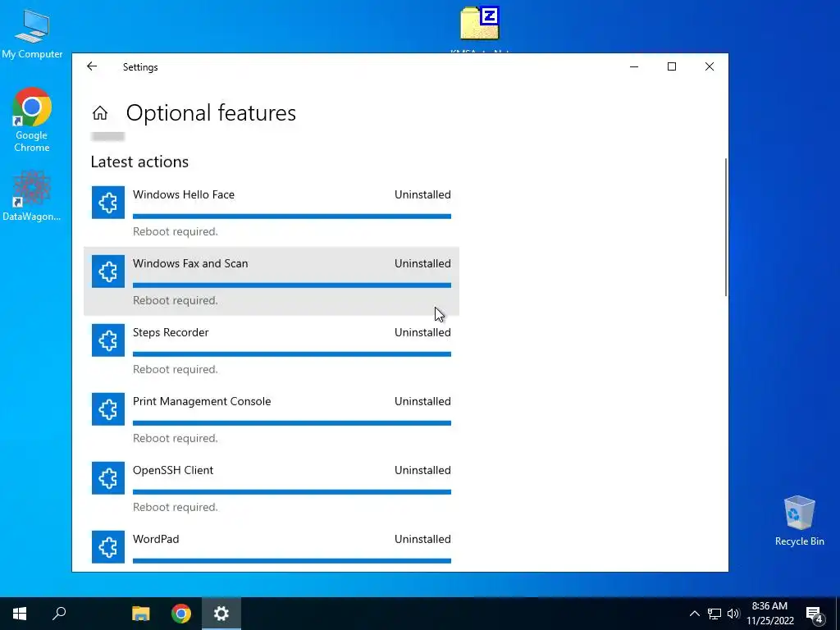Click the WordPad puzzle icon
Viewport: 840px width, 630px height.
tap(108, 547)
